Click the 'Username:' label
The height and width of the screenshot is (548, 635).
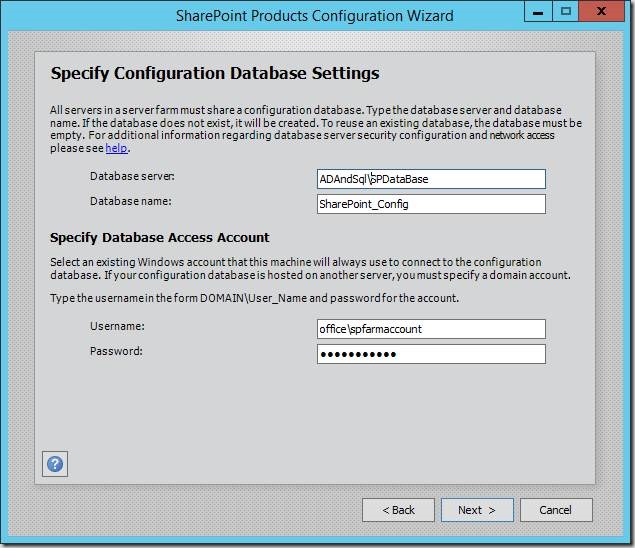117,327
